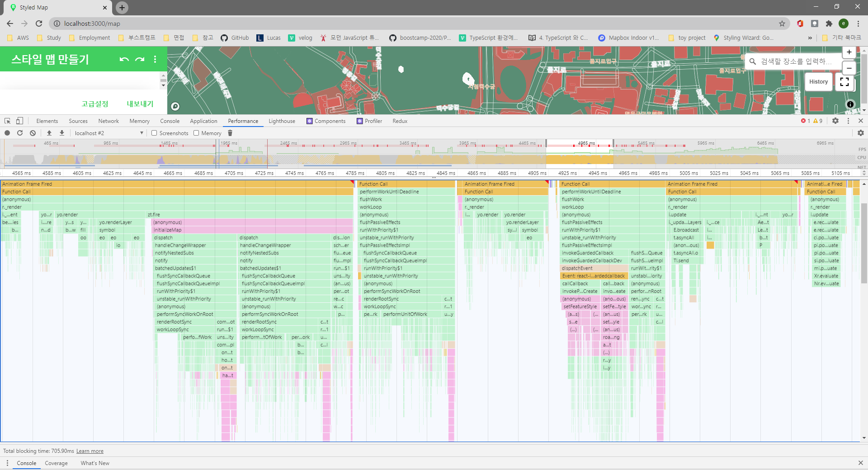Screen dimensions: 868x470
Task: Save the profile to a file
Action: click(62, 133)
